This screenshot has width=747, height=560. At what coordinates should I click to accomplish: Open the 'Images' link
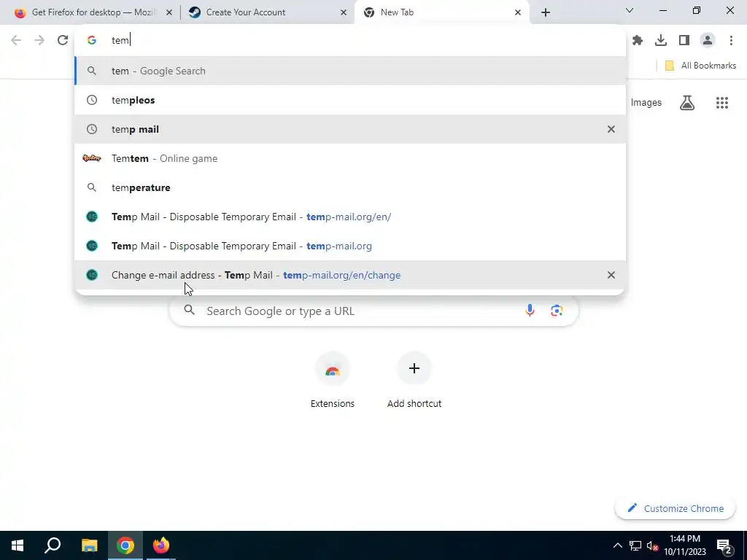[x=646, y=102]
